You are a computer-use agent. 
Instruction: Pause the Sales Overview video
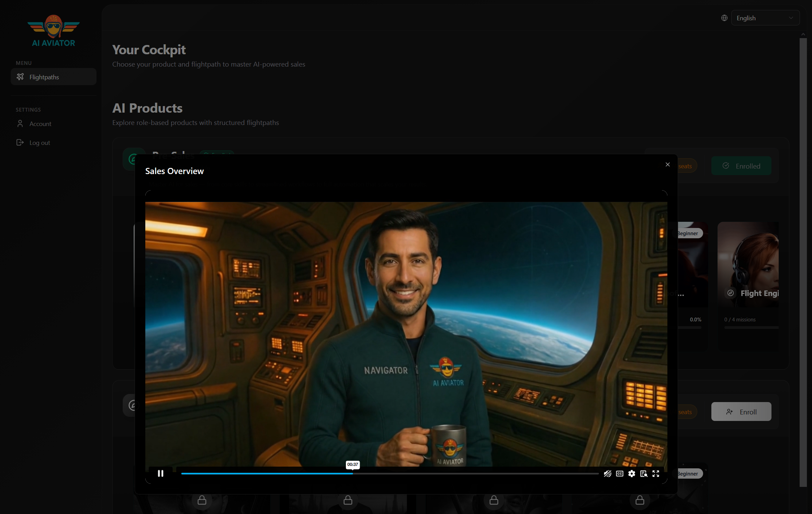tap(160, 473)
